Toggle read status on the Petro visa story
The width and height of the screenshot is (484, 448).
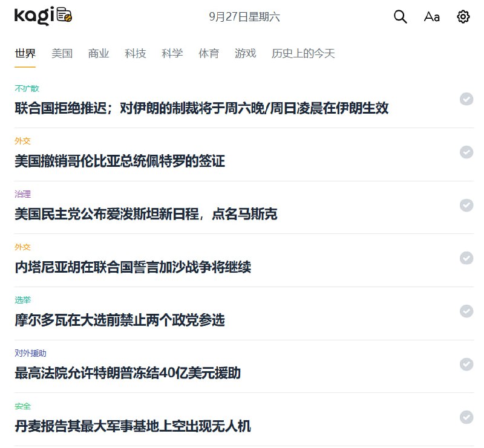[x=466, y=153]
